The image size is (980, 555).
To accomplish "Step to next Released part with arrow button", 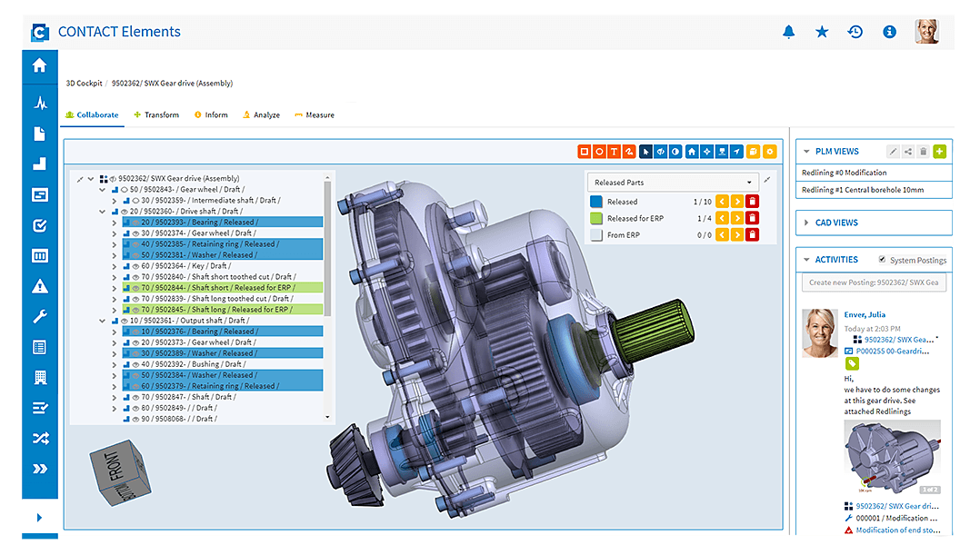I will point(736,202).
